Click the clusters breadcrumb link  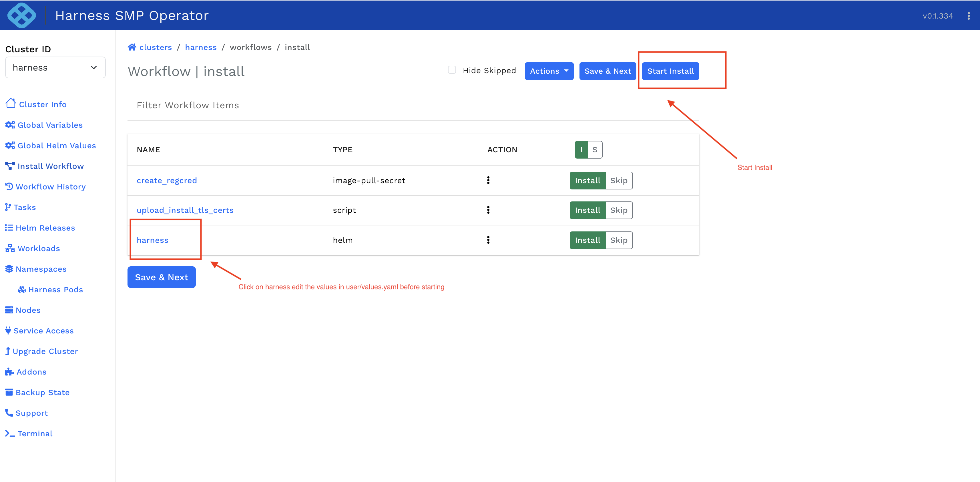coord(156,47)
